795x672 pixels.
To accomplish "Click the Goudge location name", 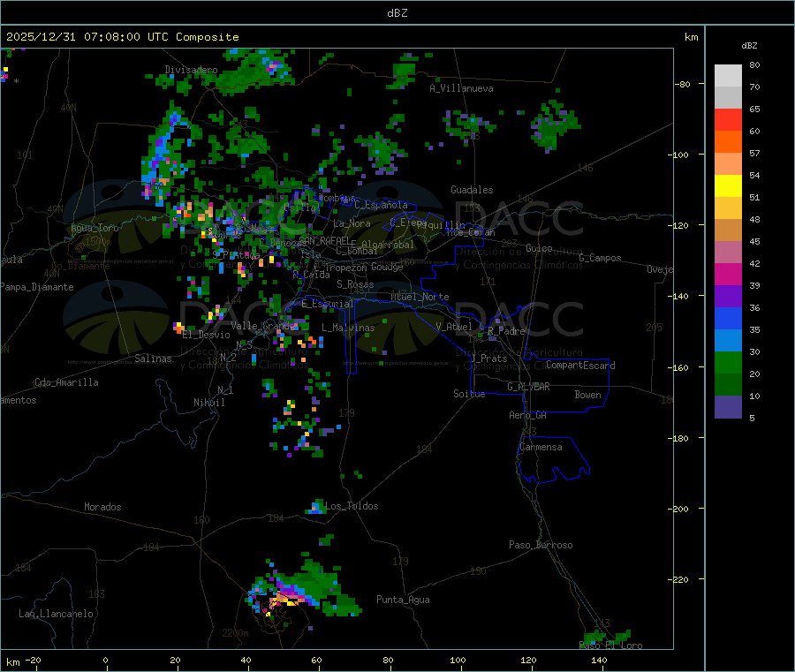I will (x=387, y=267).
